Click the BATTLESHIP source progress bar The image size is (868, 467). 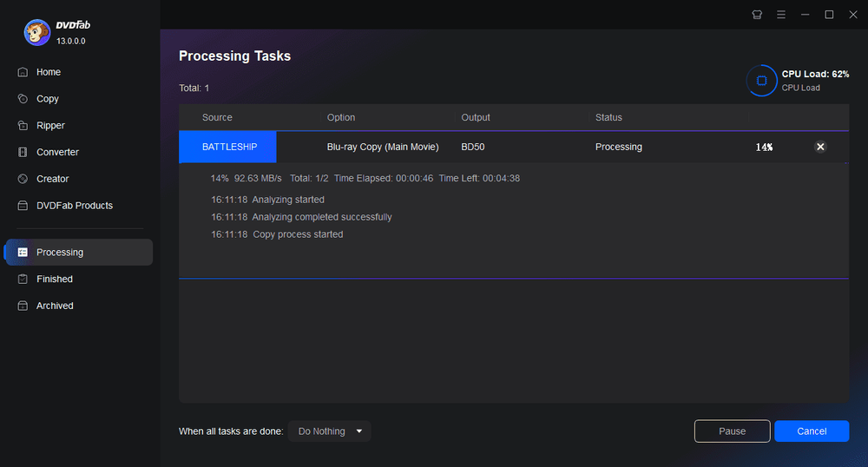(x=228, y=147)
